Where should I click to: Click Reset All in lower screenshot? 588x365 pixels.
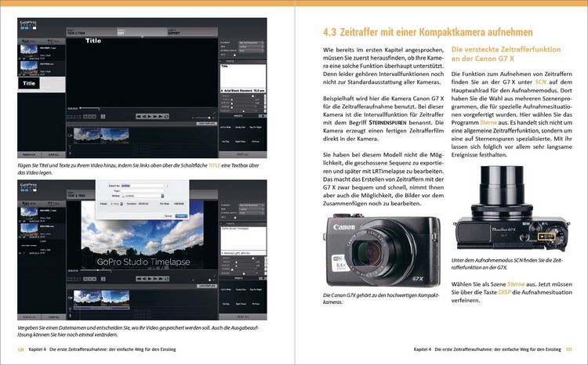[243, 316]
